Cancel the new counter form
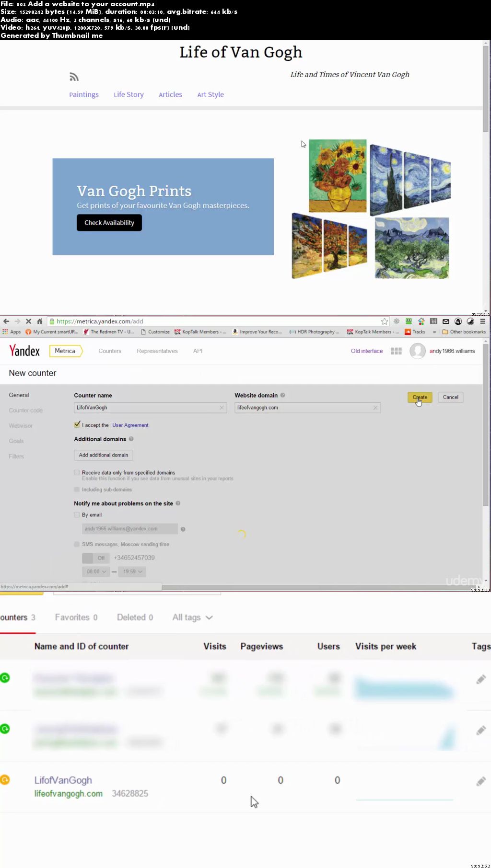491x868 pixels. pyautogui.click(x=451, y=397)
